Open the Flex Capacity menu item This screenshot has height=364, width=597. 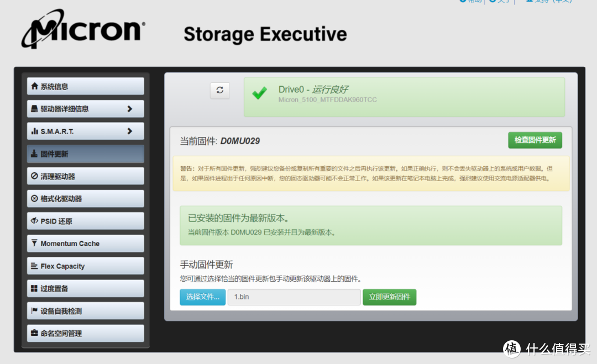85,266
